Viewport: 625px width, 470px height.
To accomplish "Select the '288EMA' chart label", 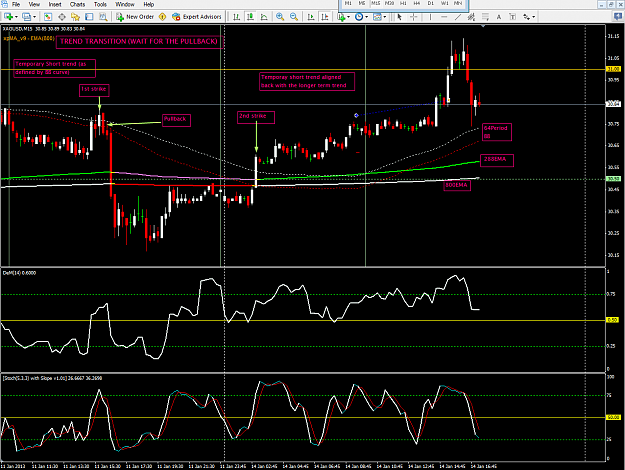I will click(x=497, y=160).
